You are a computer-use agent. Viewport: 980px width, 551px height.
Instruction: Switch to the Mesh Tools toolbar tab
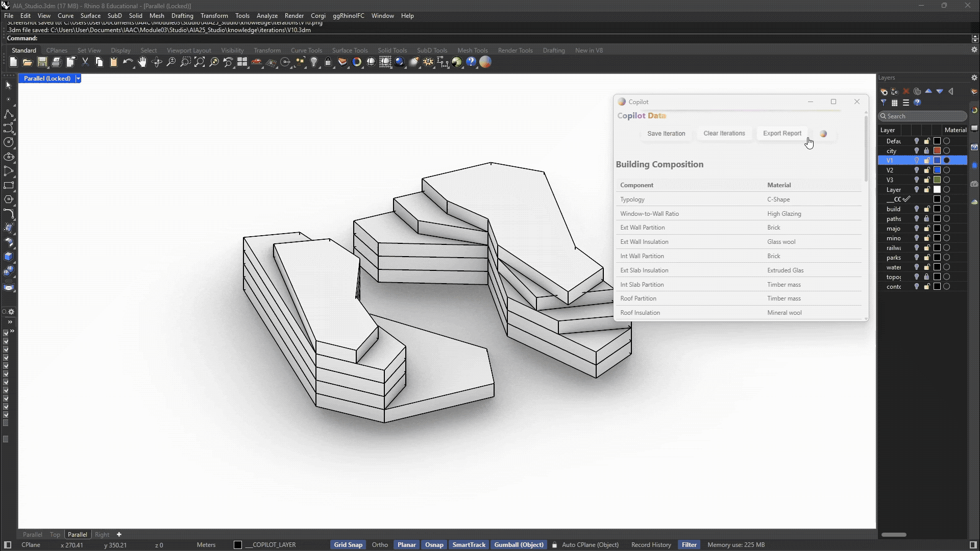[x=473, y=51]
